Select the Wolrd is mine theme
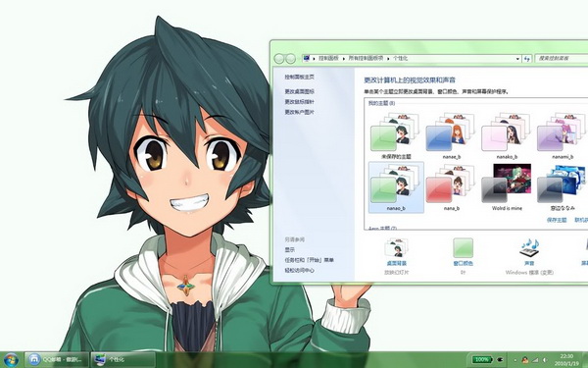The width and height of the screenshot is (588, 368). tap(507, 187)
